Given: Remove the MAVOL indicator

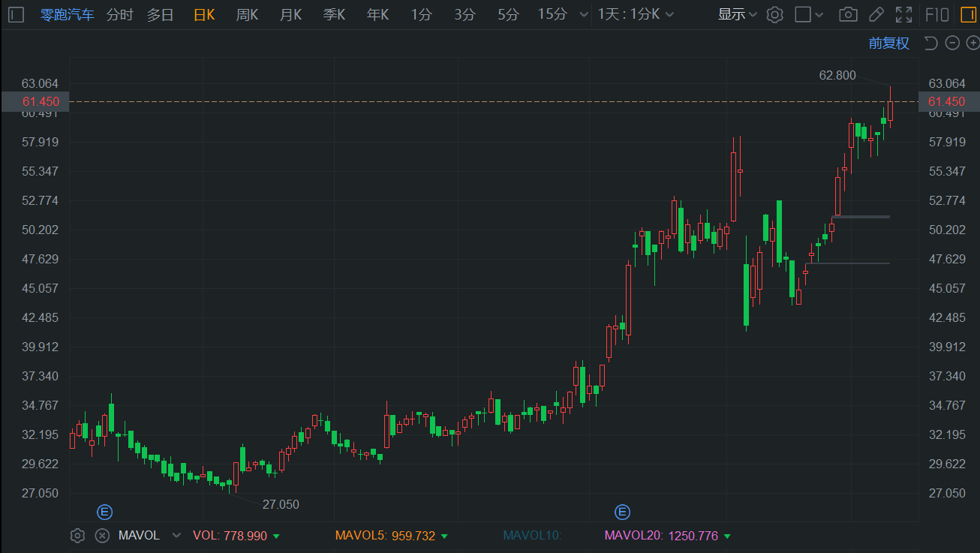Looking at the screenshot, I should [102, 535].
